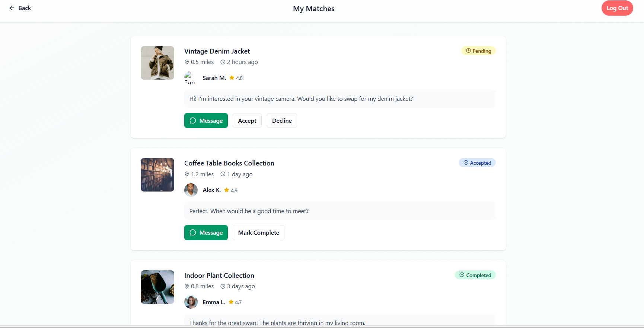The height and width of the screenshot is (328, 644).
Task: Click the 2 hours ago timestamp
Action: [242, 62]
